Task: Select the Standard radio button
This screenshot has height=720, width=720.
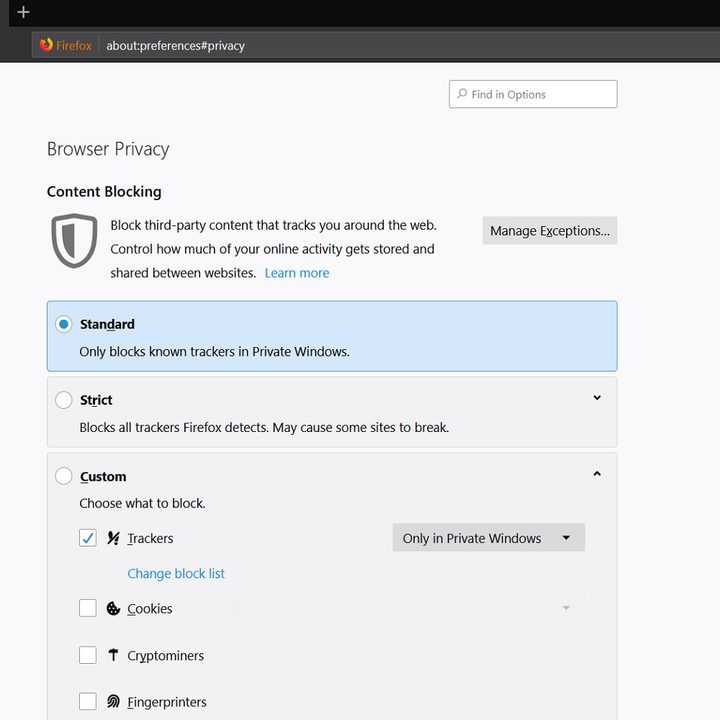Action: [63, 324]
